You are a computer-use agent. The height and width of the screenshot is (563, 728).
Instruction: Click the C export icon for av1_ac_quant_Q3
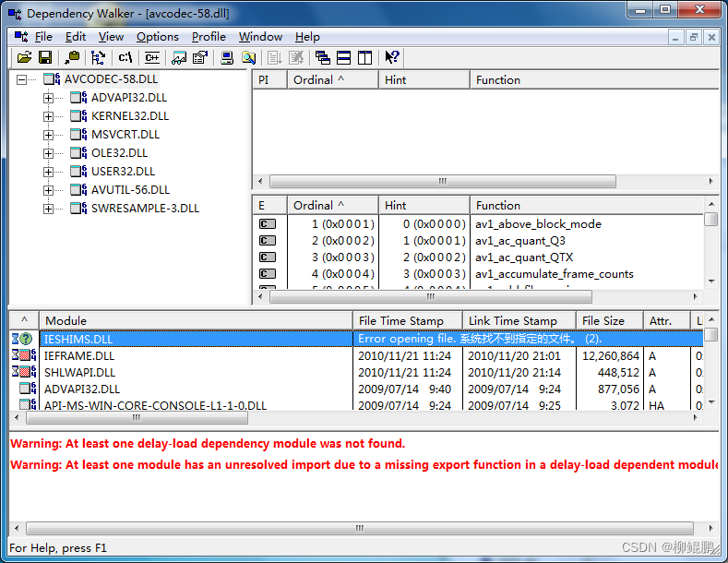tap(268, 241)
